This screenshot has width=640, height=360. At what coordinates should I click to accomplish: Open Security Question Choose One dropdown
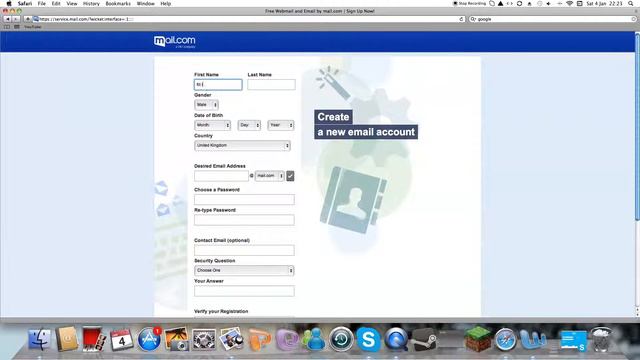tap(244, 271)
